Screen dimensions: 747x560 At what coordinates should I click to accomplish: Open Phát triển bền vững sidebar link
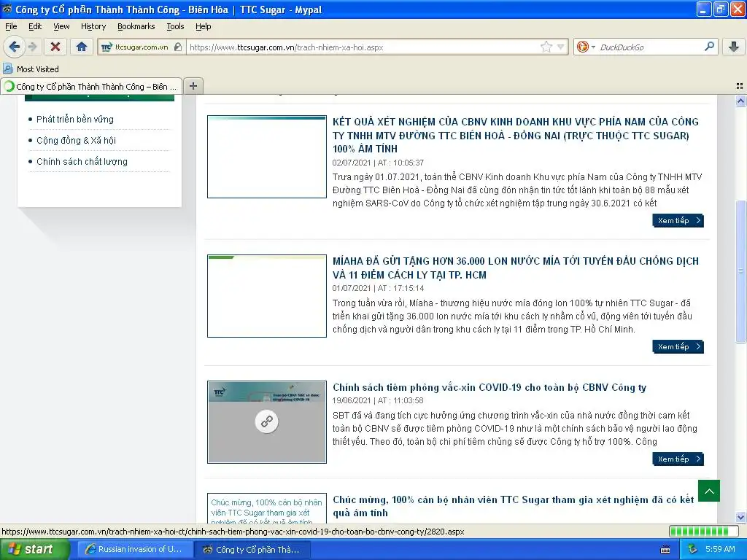point(75,119)
